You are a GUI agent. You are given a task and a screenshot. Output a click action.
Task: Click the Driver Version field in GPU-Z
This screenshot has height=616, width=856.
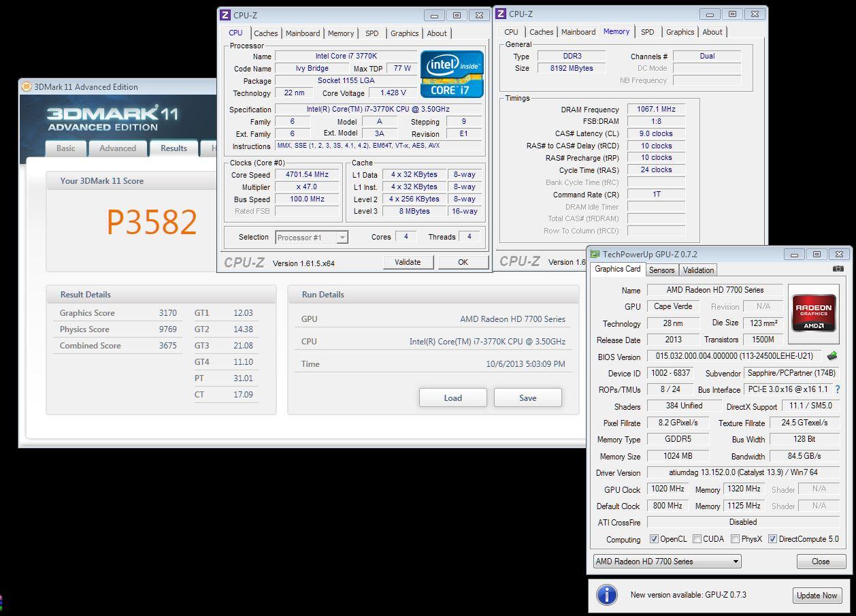pos(743,472)
